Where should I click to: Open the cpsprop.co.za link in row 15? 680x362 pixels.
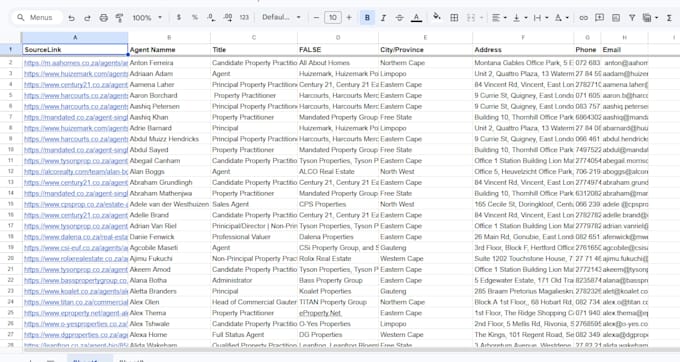(76, 204)
